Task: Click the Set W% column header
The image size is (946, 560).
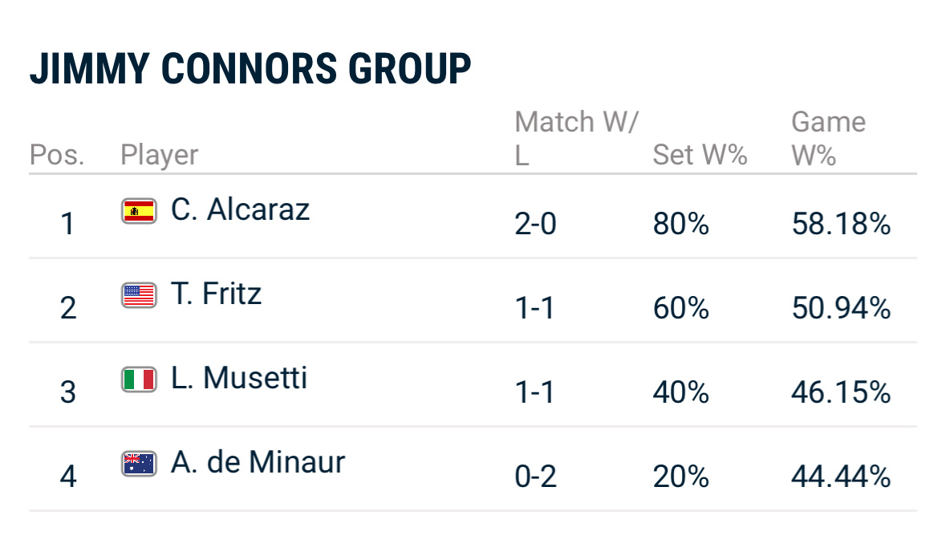Action: point(700,155)
